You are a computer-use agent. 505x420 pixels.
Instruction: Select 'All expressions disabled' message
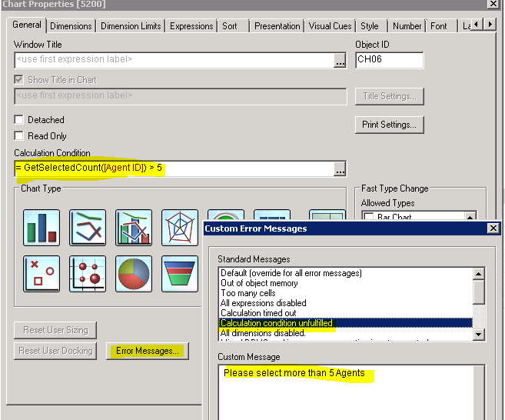(263, 303)
